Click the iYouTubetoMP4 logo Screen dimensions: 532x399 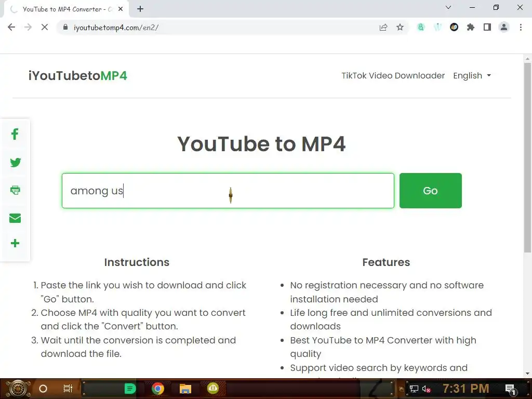click(x=78, y=76)
